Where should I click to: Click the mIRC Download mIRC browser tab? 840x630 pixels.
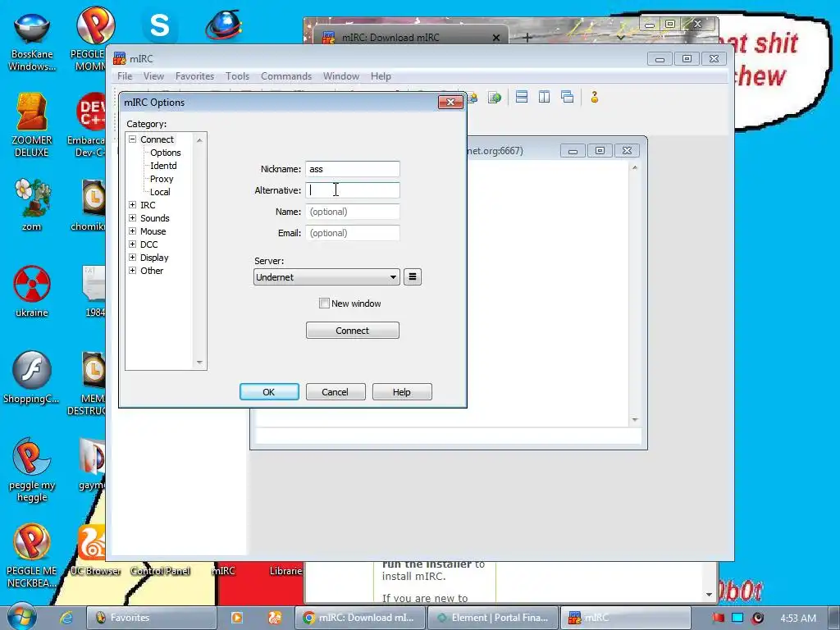411,38
